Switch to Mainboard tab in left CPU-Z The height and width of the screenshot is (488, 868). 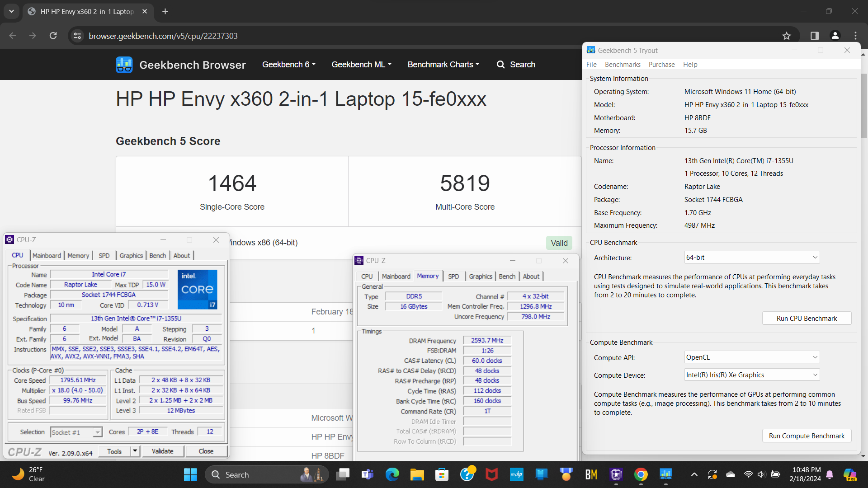47,256
